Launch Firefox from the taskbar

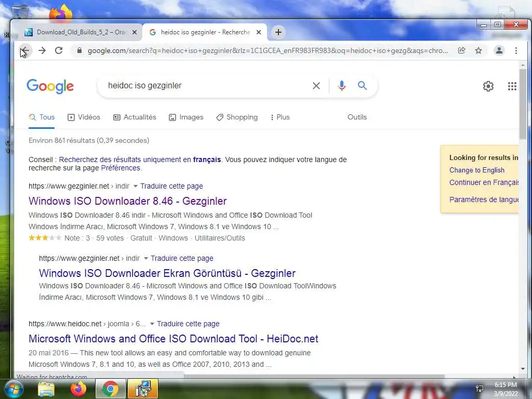click(78, 389)
